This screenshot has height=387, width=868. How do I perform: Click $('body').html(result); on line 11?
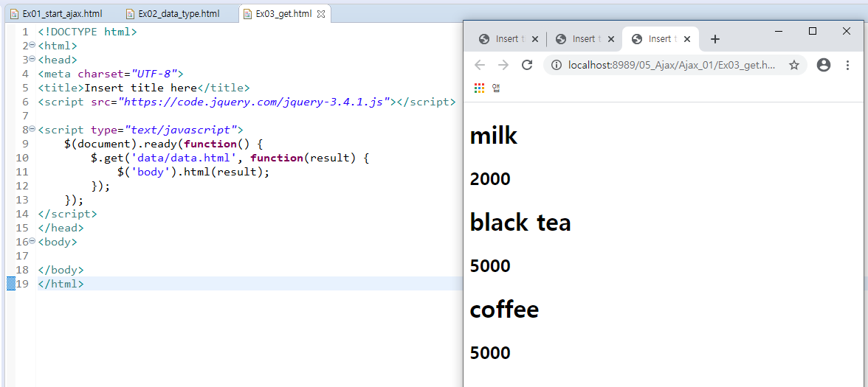(193, 171)
